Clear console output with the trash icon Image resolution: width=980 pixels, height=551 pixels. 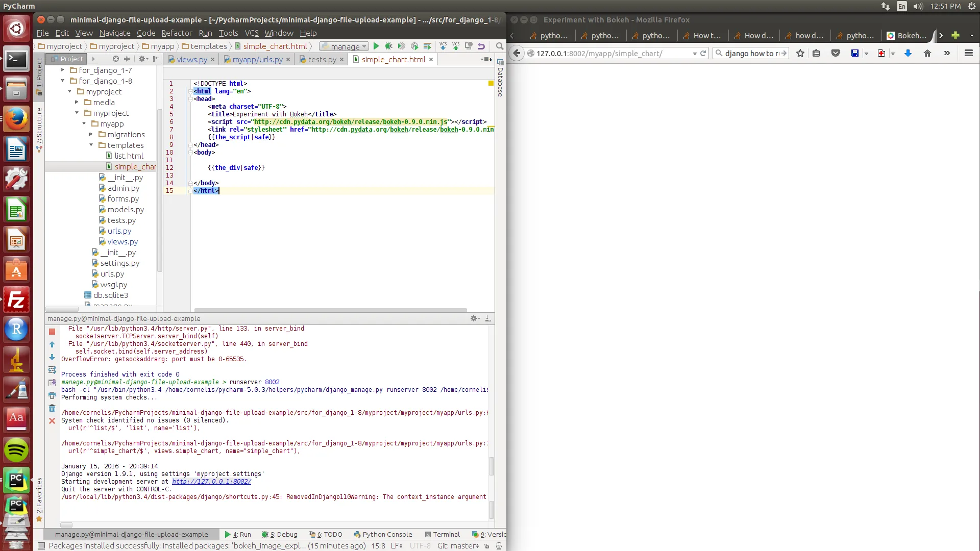pyautogui.click(x=52, y=408)
